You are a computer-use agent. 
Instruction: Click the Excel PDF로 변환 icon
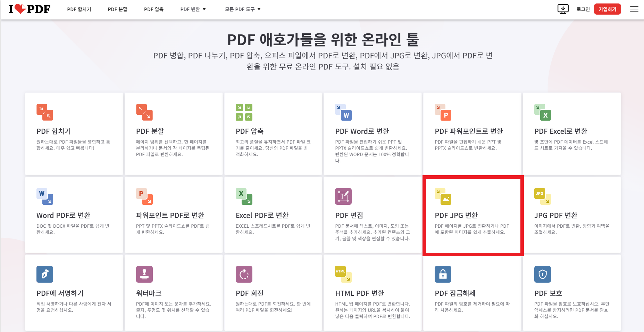(x=244, y=196)
